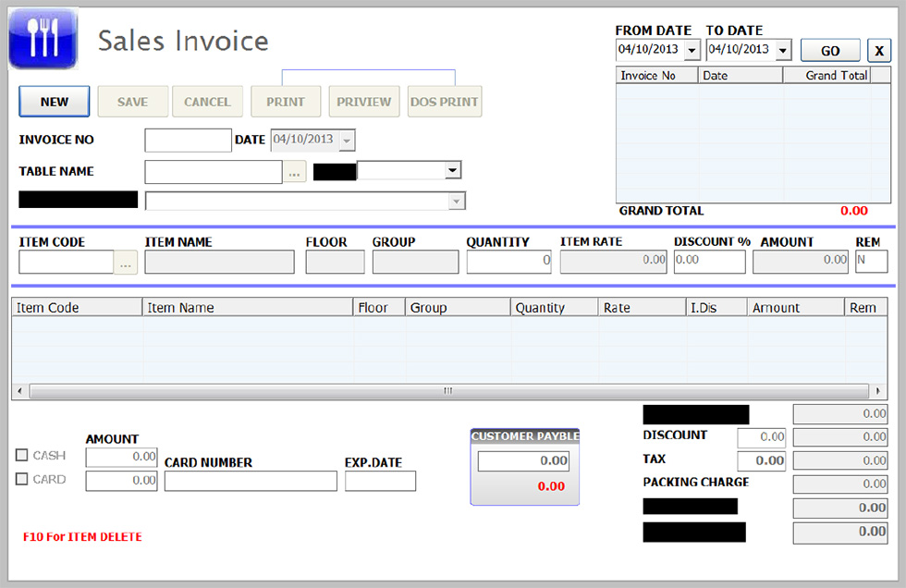The image size is (906, 588).
Task: Create a new invoice with the NEW button
Action: [x=54, y=101]
